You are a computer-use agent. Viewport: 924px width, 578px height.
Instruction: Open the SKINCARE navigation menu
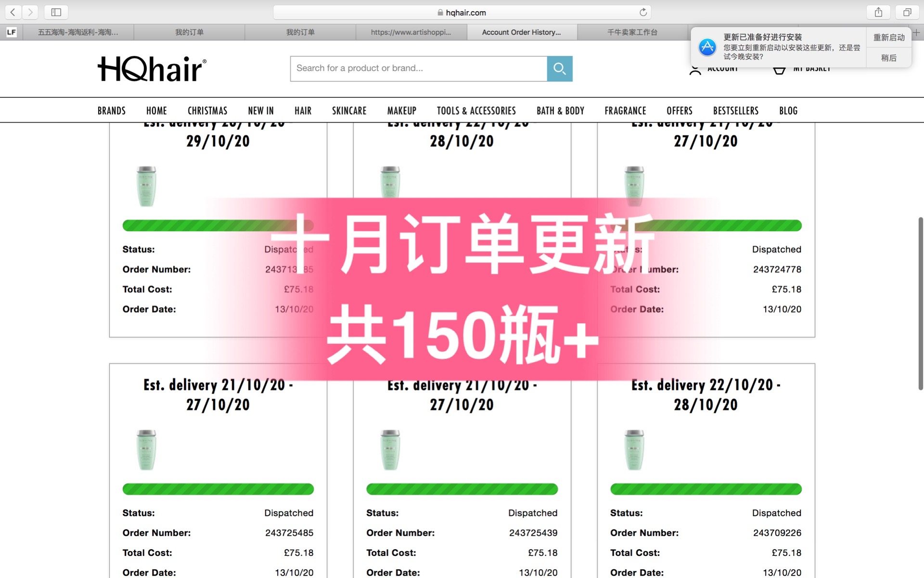click(349, 111)
